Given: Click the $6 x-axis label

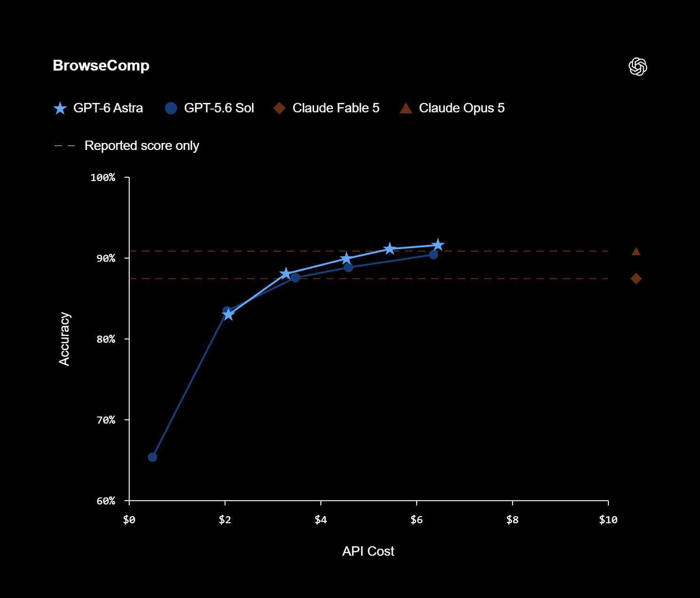Looking at the screenshot, I should tap(417, 519).
